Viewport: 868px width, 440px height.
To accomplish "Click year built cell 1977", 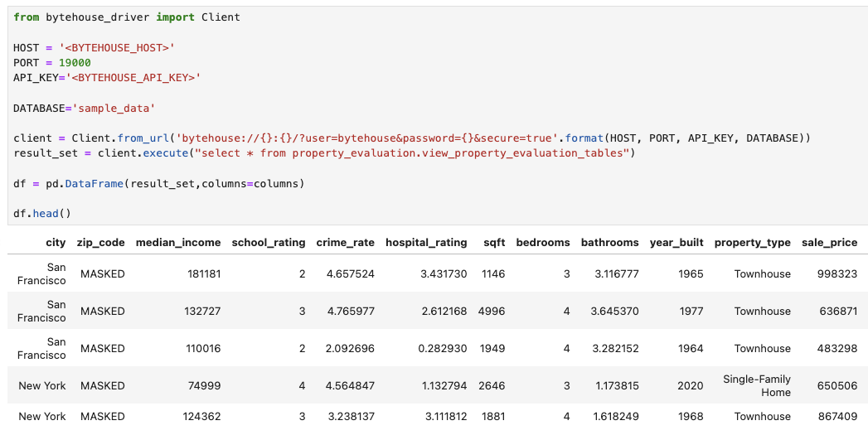I will pos(691,311).
